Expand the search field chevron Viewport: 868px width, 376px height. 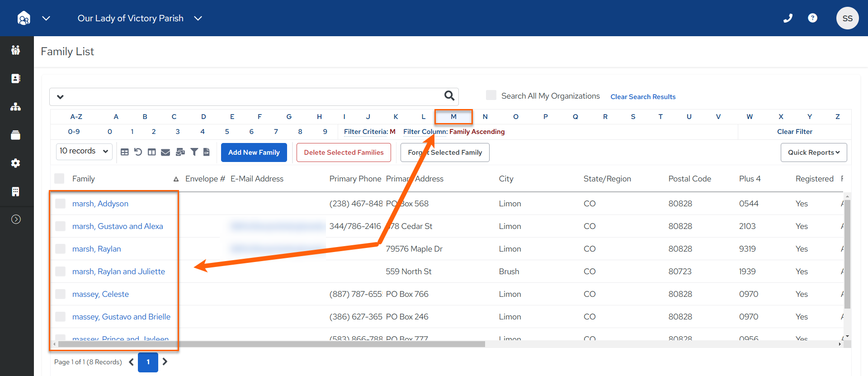coord(60,97)
